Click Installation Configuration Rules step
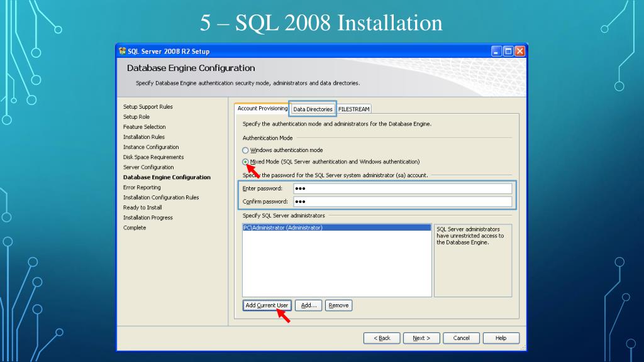Screen dimensions: 644x362 [161, 197]
